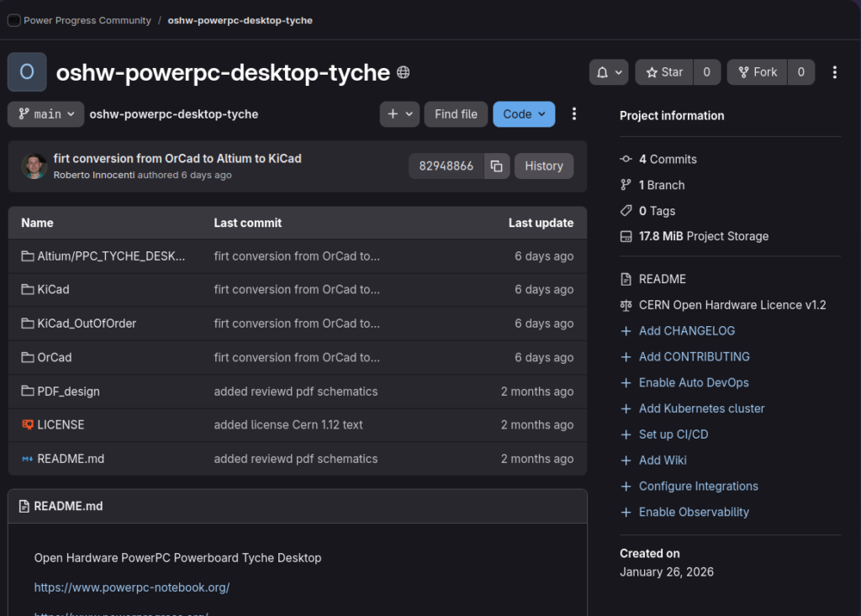Open the repository options kebab beside Code
This screenshot has width=861, height=616.
coord(574,114)
